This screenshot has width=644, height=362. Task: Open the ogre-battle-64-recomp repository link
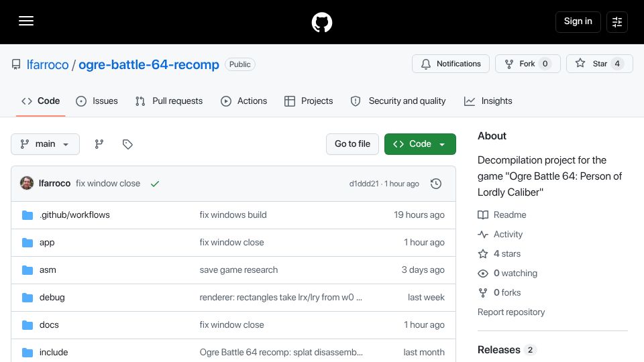click(149, 64)
